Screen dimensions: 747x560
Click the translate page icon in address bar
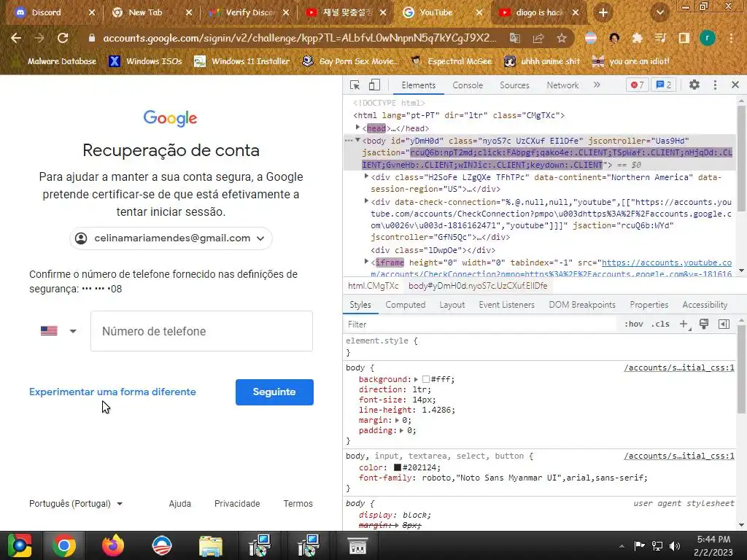click(515, 38)
